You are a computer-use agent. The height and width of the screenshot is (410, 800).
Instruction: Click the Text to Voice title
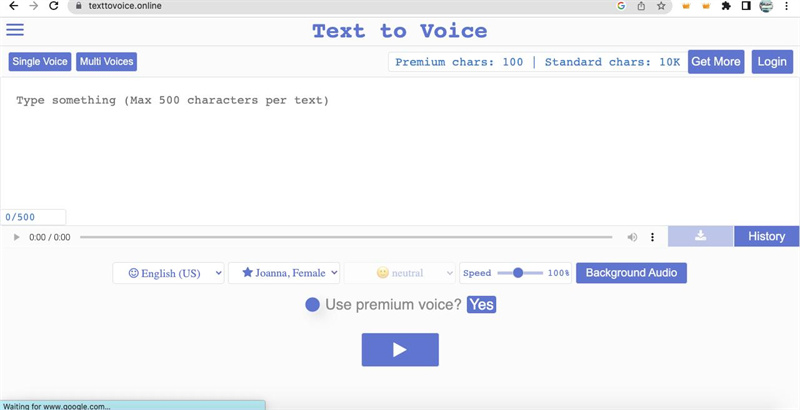click(399, 31)
